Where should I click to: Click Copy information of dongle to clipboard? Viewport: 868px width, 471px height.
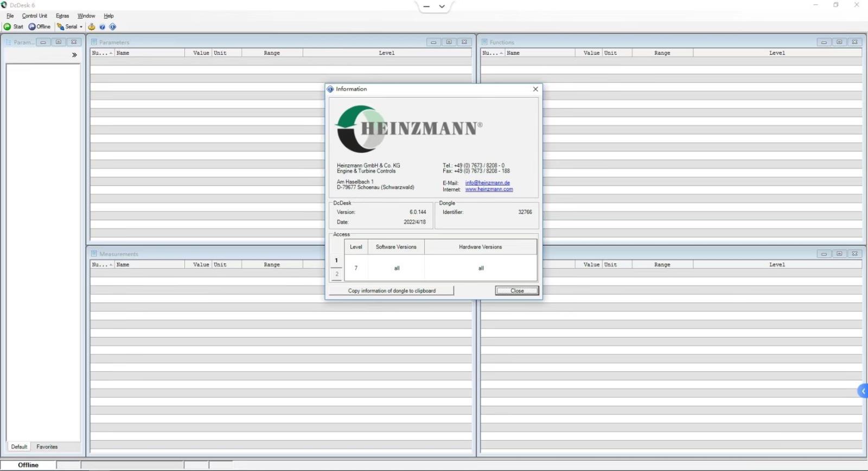point(392,291)
